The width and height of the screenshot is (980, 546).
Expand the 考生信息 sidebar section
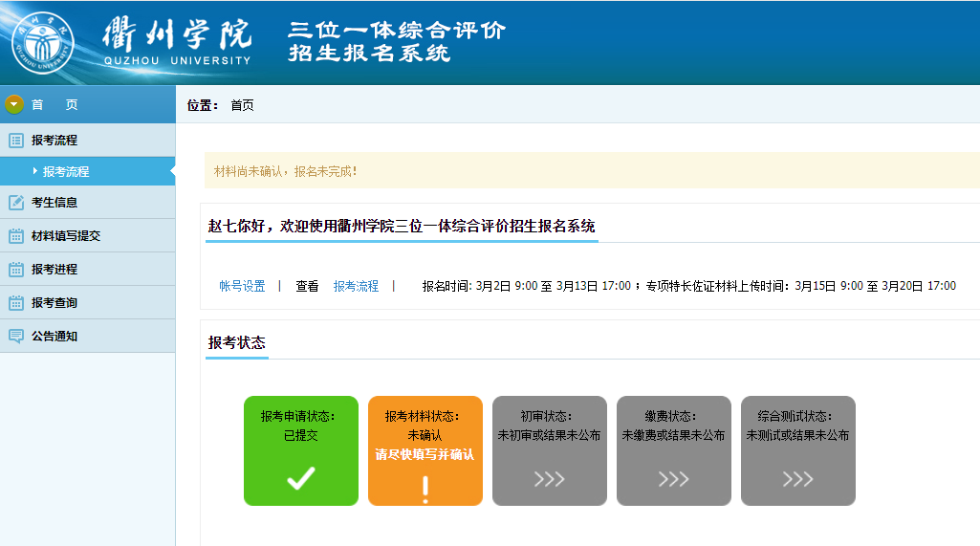click(54, 203)
